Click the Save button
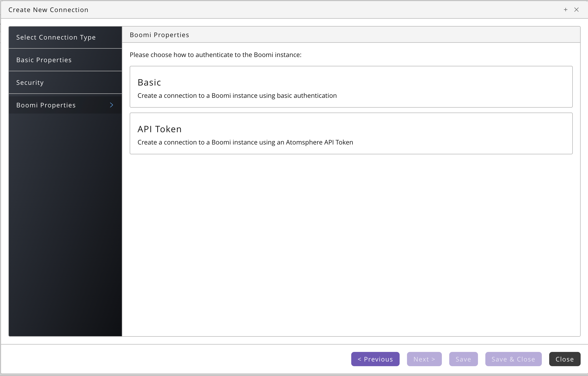The image size is (588, 376). [x=463, y=359]
